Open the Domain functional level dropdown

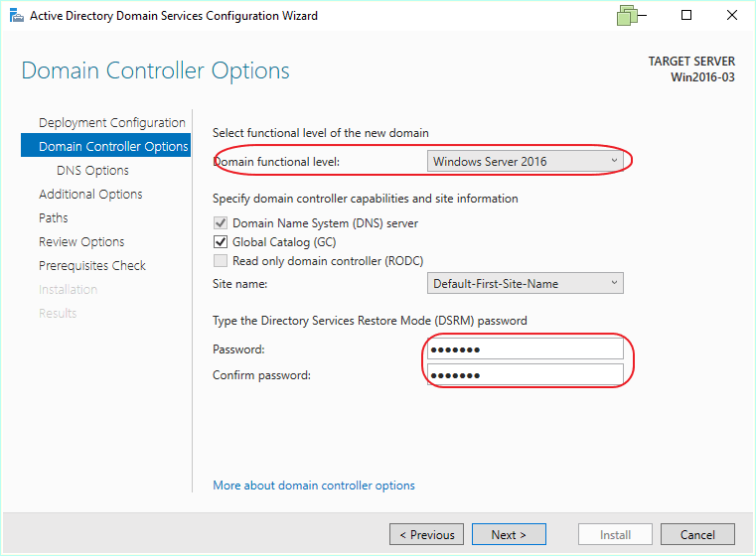tap(526, 161)
